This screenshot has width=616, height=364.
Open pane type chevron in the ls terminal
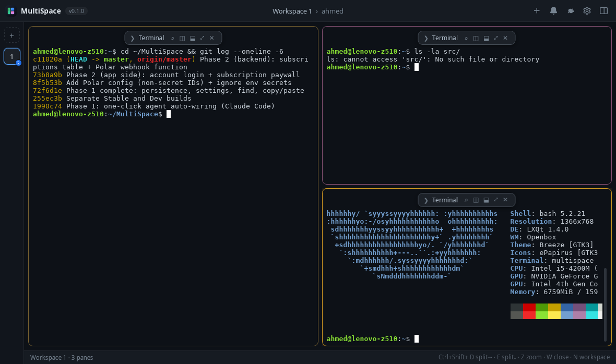pyautogui.click(x=426, y=38)
